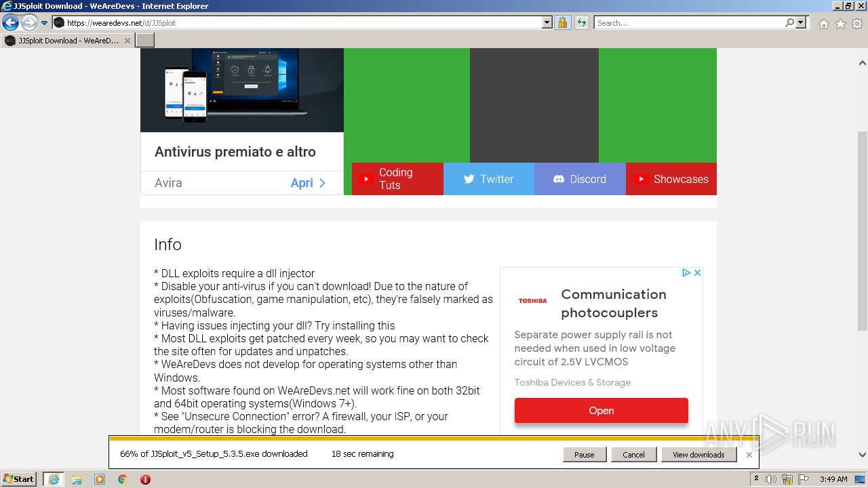The height and width of the screenshot is (488, 868).
Task: Click the YouTube icon beside Coding Tuts
Action: [366, 179]
